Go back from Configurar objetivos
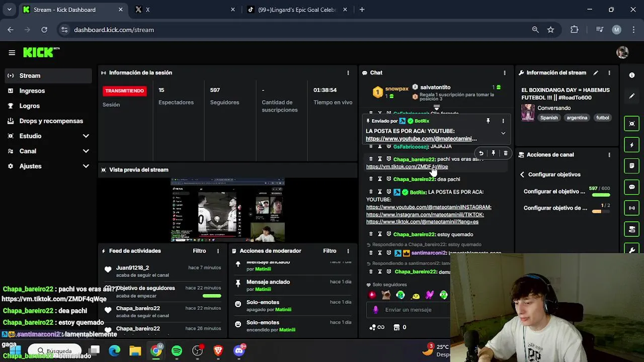644x362 pixels. point(522,174)
